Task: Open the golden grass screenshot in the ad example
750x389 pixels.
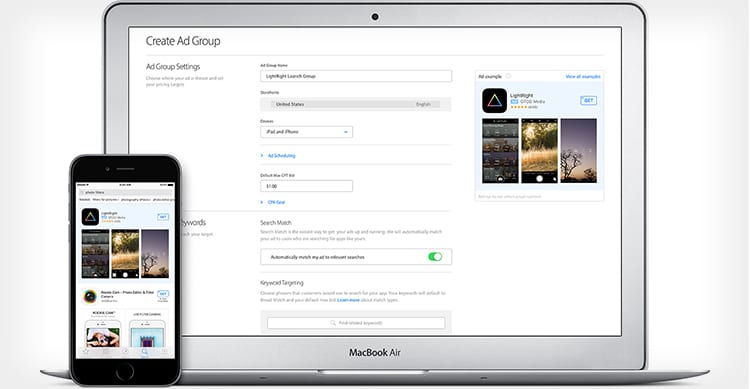Action: tap(540, 151)
